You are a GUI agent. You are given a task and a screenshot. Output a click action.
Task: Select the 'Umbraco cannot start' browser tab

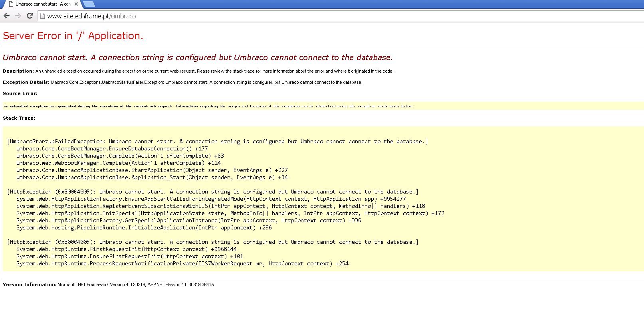[42, 4]
